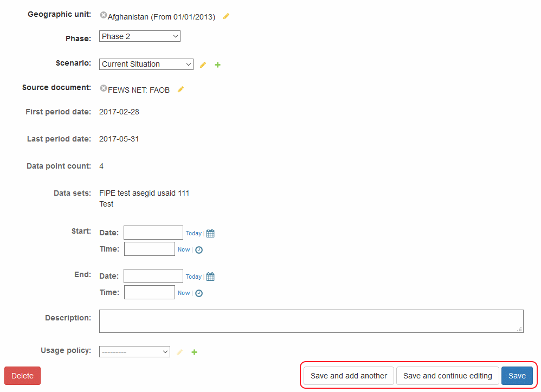The height and width of the screenshot is (392, 541).
Task: Open the Start time clock picker
Action: 199,250
